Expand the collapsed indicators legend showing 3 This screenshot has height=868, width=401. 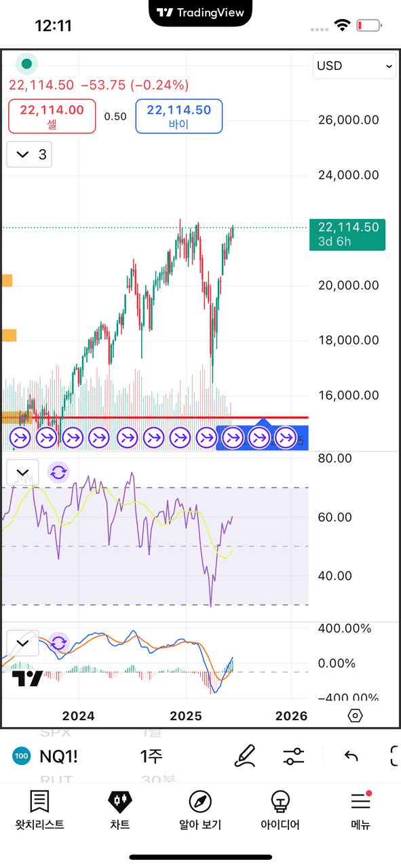[x=29, y=155]
